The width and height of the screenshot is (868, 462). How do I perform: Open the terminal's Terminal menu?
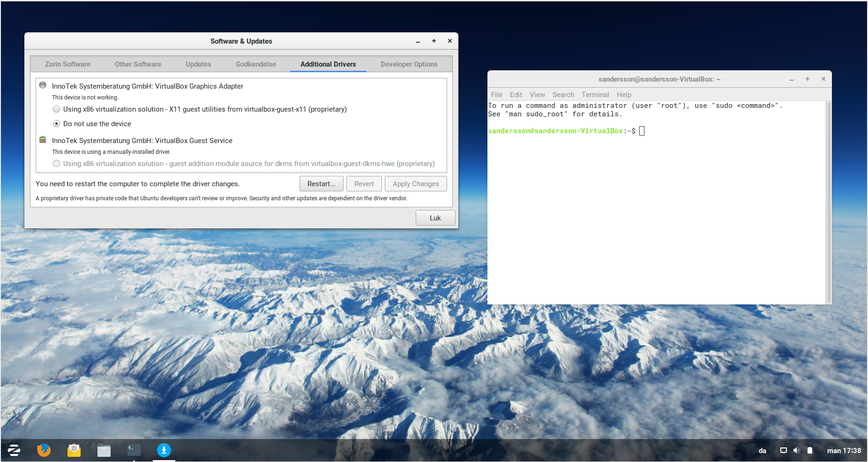(595, 95)
